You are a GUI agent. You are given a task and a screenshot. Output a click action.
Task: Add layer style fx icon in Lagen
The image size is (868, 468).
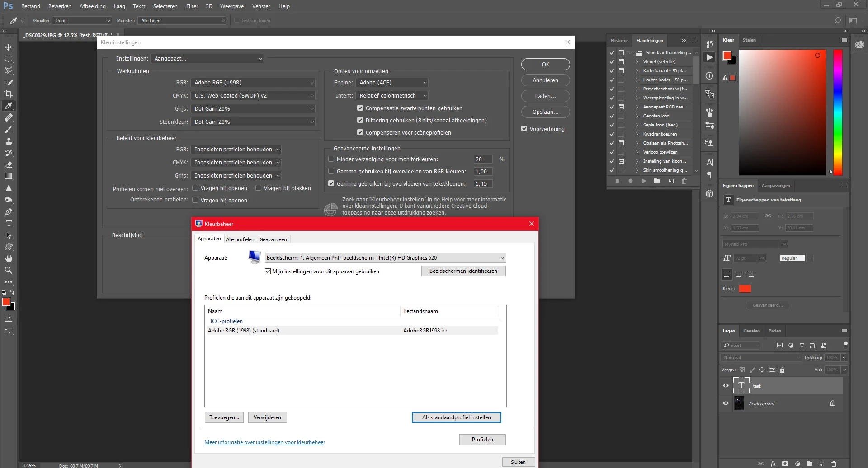tap(773, 463)
